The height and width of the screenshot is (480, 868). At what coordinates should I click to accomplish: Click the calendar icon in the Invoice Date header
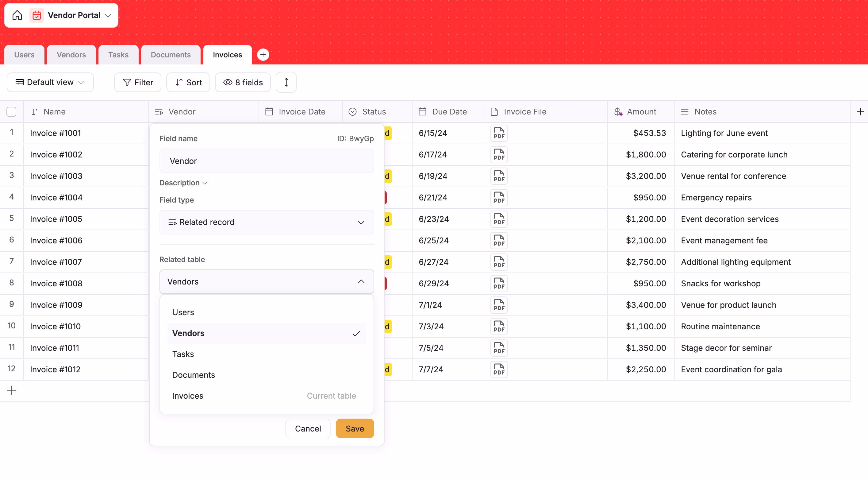click(x=269, y=111)
